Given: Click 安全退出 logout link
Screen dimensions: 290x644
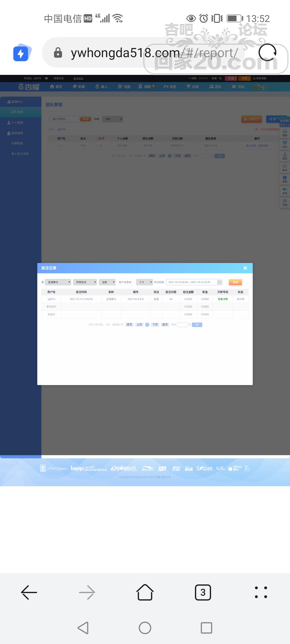Looking at the screenshot, I should [78, 78].
